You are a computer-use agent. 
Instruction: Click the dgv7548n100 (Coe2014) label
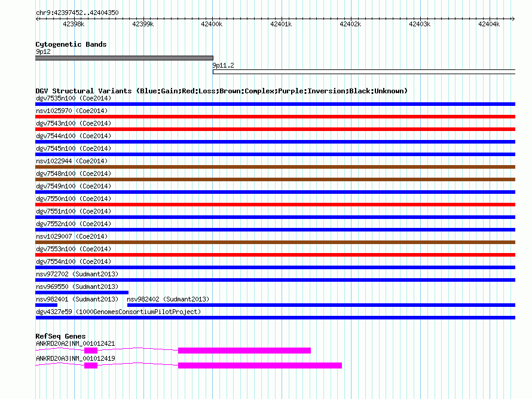(x=74, y=173)
